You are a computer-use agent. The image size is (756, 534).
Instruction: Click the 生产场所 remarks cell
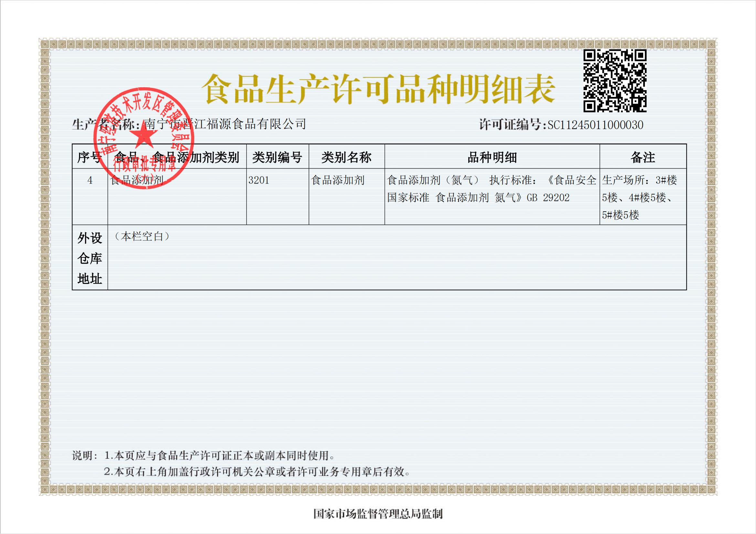pyautogui.click(x=639, y=197)
